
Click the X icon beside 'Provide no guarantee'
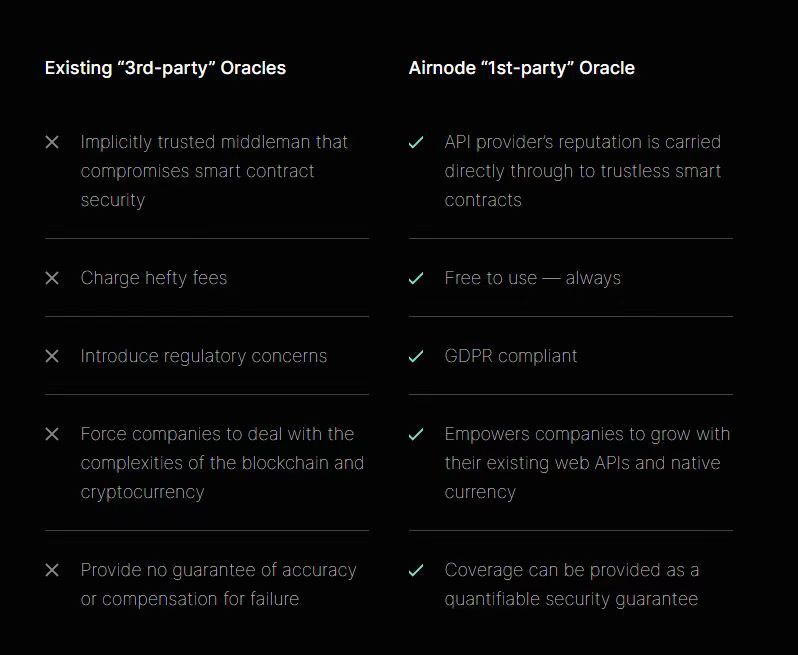coord(52,570)
